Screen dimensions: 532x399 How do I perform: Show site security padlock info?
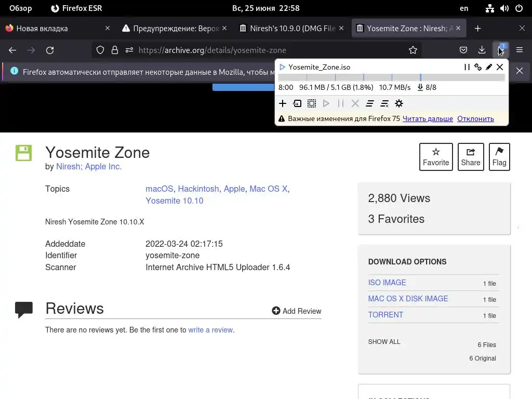pos(115,50)
